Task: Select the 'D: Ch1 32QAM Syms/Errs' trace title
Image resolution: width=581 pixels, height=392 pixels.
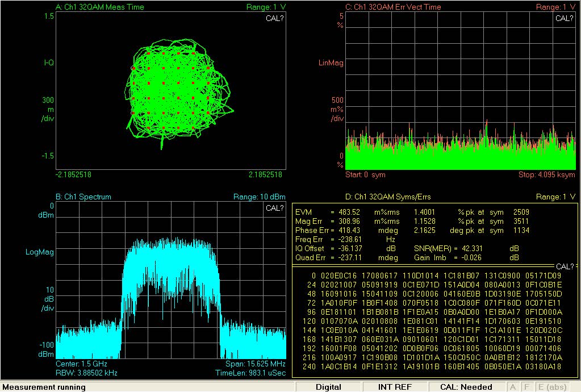Action: point(387,197)
